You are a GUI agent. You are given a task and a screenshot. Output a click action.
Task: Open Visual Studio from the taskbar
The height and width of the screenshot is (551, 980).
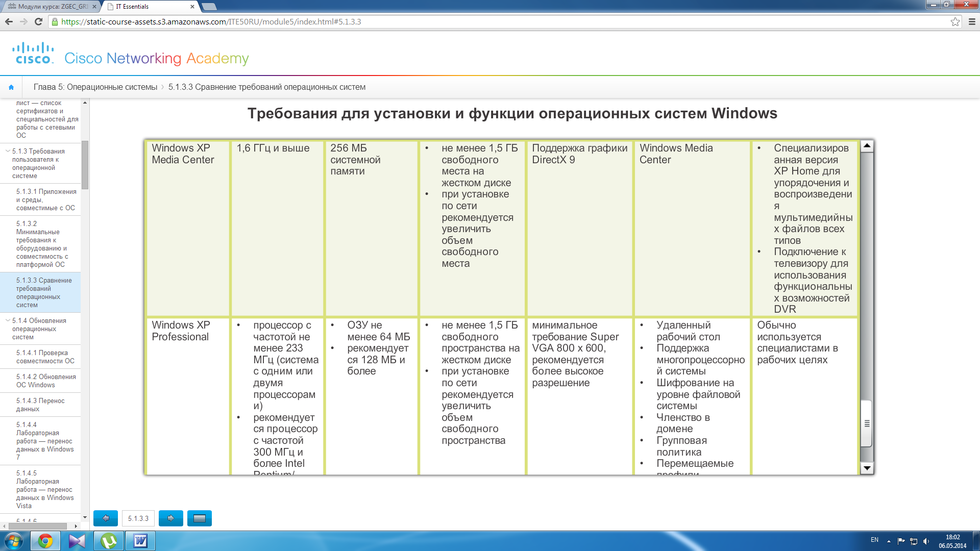77,541
